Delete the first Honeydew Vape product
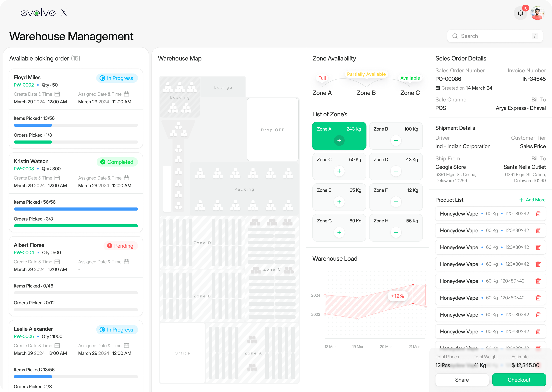Viewport: 552px width, 392px height. point(538,214)
